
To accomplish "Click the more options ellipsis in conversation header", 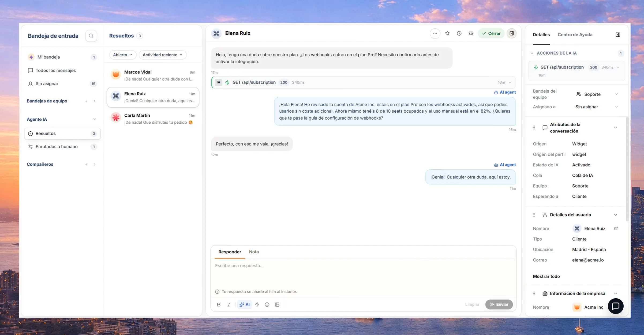I will [x=435, y=33].
